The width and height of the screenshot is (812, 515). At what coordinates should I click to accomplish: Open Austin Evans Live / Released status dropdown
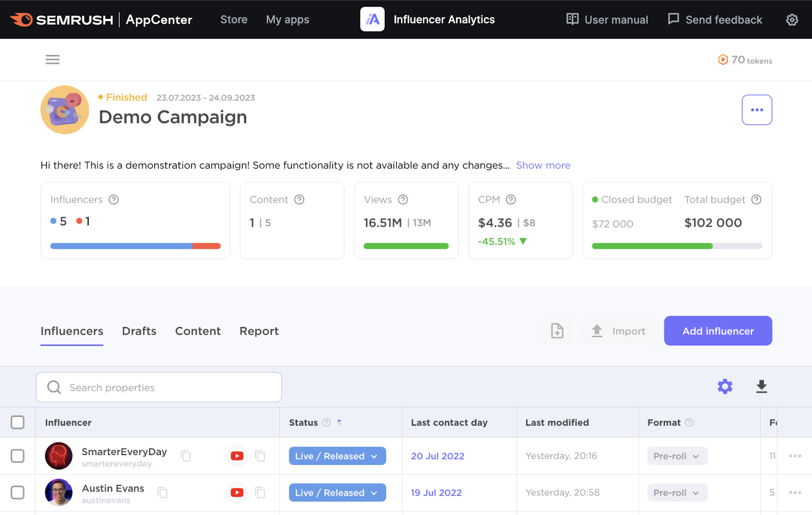[337, 493]
